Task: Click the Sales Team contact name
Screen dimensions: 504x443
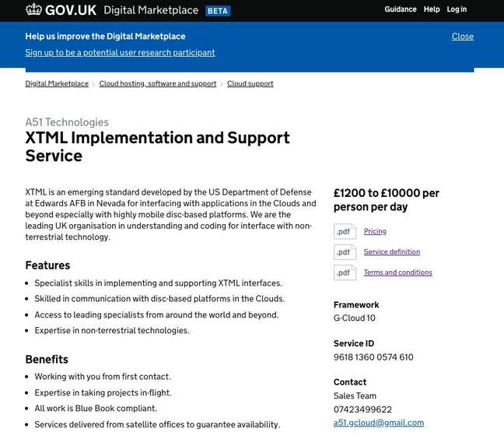Action: coord(355,396)
